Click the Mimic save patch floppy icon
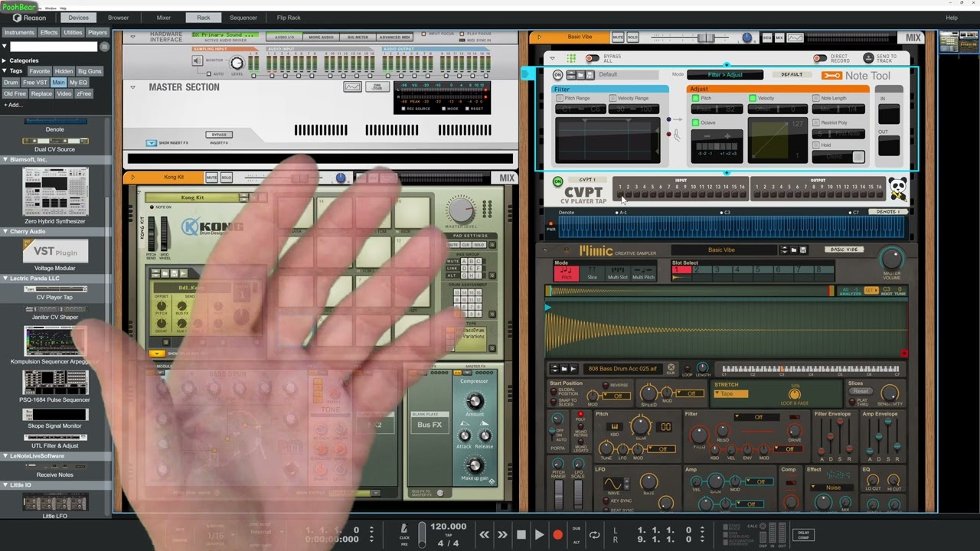Screen dimensions: 980x551 coord(803,249)
